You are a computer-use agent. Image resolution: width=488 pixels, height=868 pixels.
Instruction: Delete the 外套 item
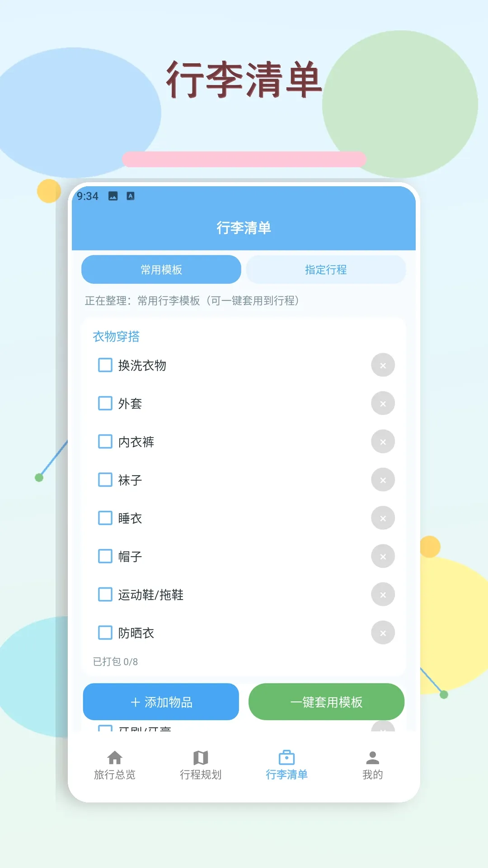(x=383, y=403)
